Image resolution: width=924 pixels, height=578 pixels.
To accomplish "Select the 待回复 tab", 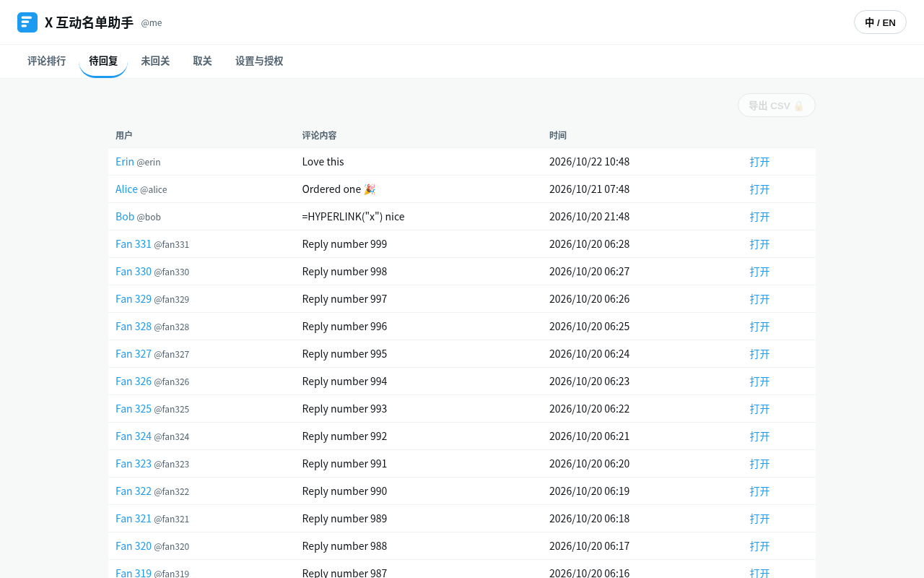I will 103,61.
